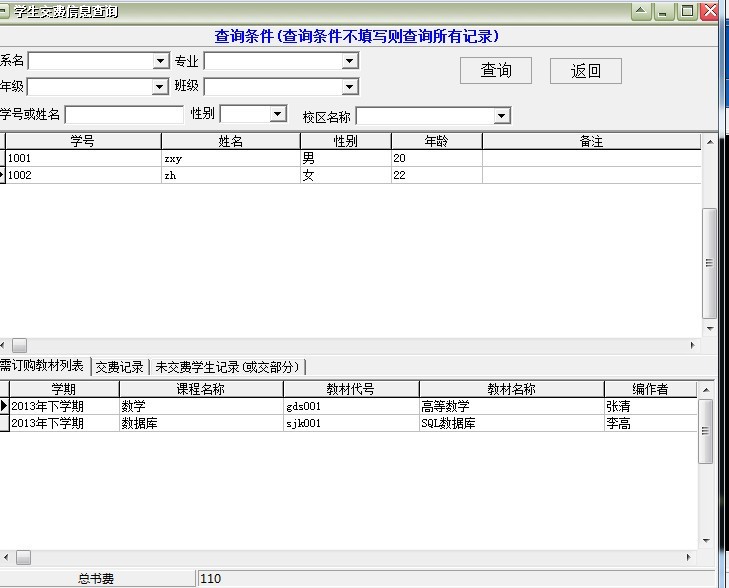This screenshot has height=588, width=729.
Task: Select 2013年下学期 cell in the 数据库 row
Action: tap(64, 423)
